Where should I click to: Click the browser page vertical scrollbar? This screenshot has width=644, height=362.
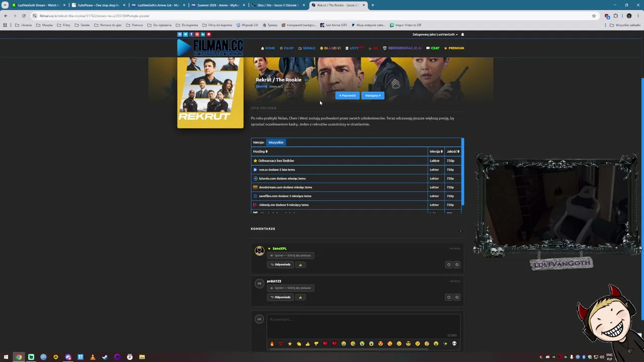coord(642,199)
